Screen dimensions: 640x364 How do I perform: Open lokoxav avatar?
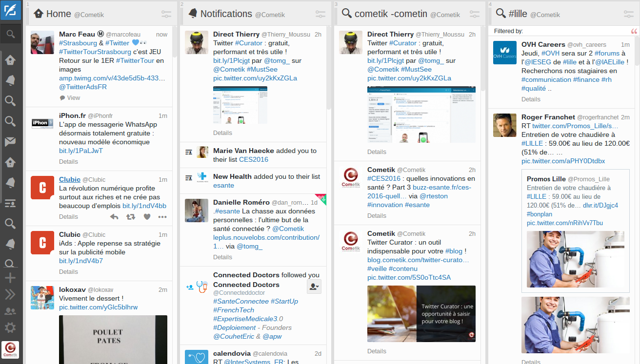pyautogui.click(x=42, y=298)
